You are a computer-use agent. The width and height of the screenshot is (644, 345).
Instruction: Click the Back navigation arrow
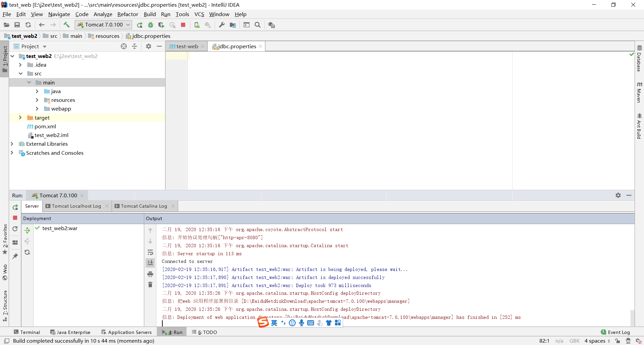[x=42, y=25]
